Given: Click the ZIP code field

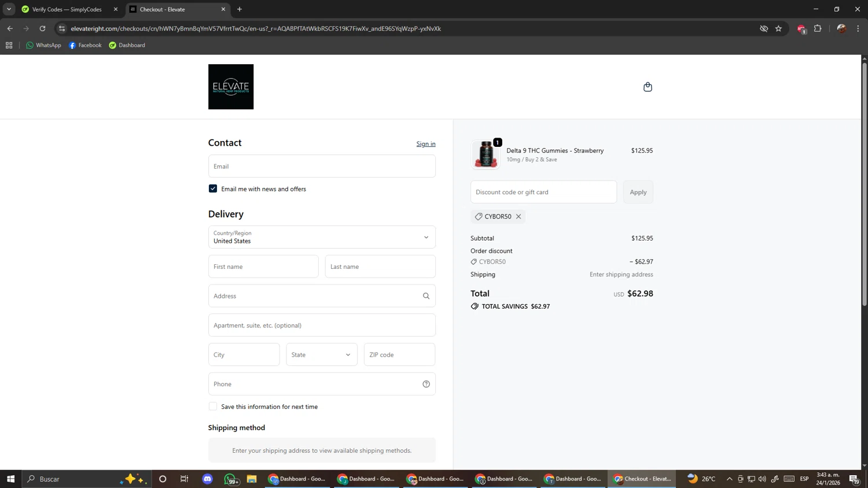Looking at the screenshot, I should (x=399, y=354).
